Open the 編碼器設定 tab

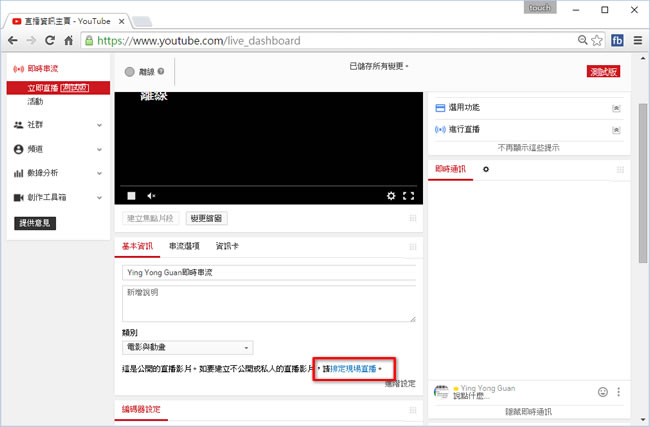tap(141, 410)
